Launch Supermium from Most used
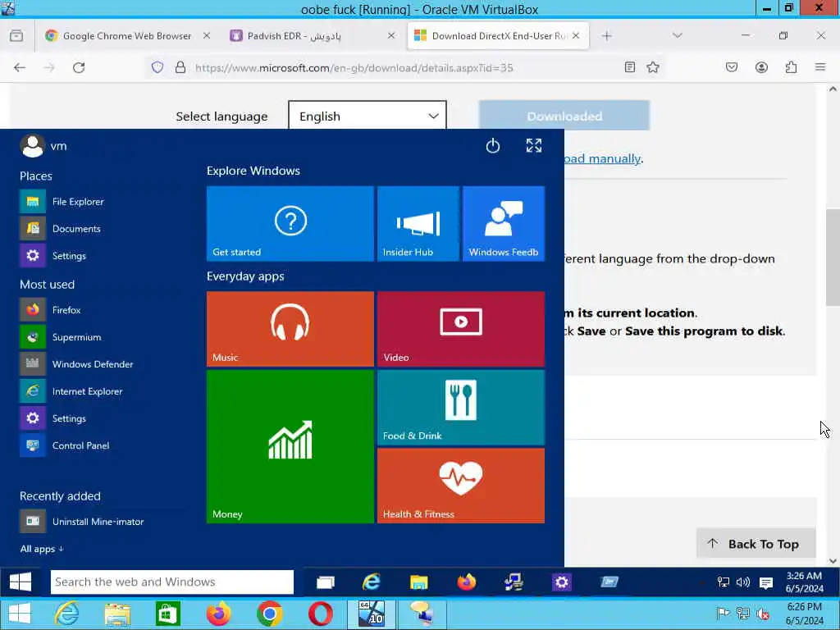The image size is (840, 630). 61,337
